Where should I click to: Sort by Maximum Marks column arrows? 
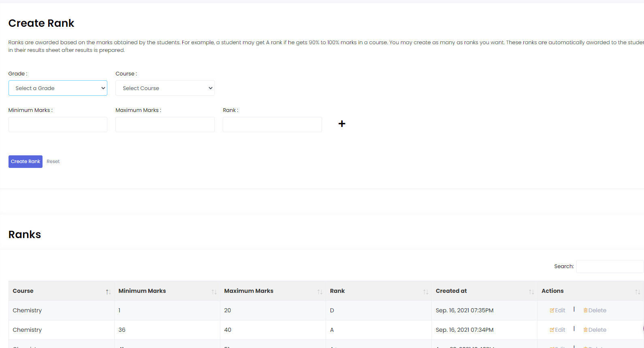pos(320,292)
